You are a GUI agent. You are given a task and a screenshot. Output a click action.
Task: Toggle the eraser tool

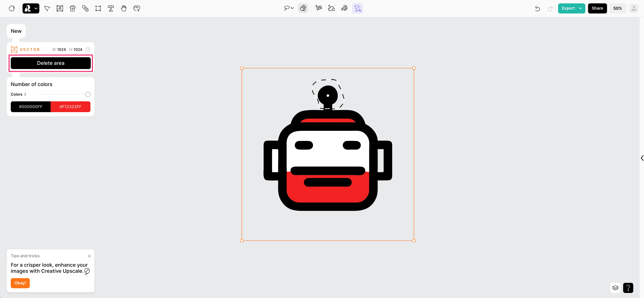click(303, 8)
